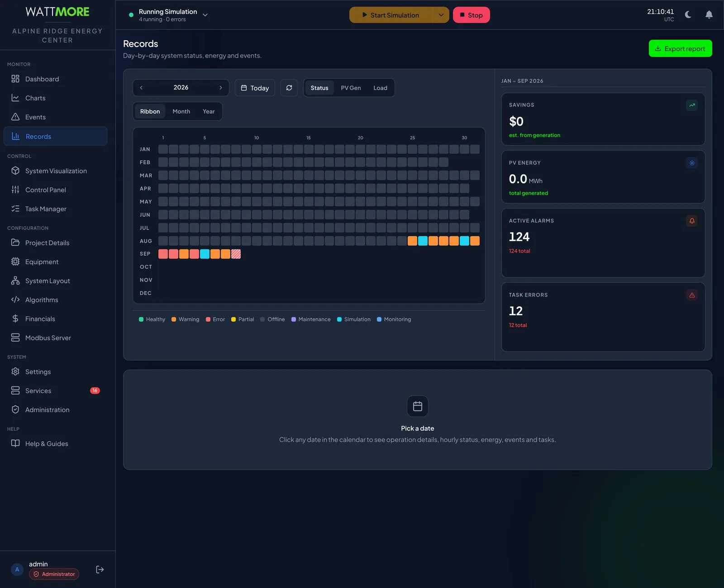Open System Layout
Screen dimensions: 724x588
55,281
